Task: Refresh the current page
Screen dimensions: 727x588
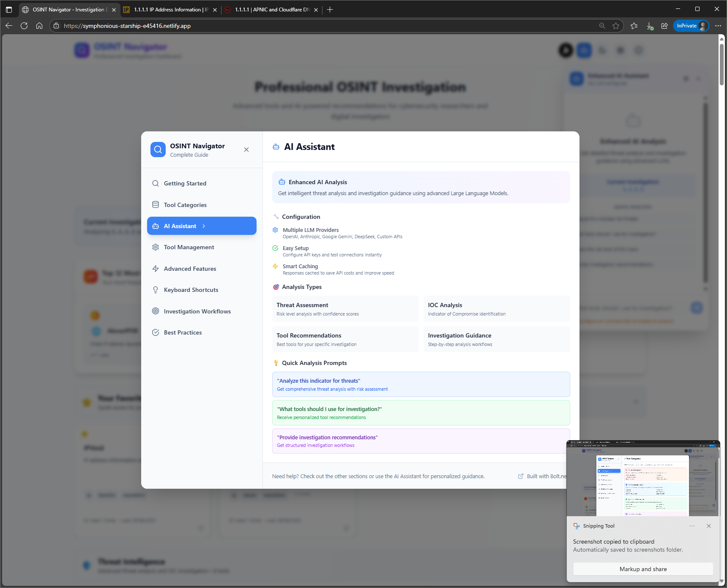Action: click(x=24, y=26)
